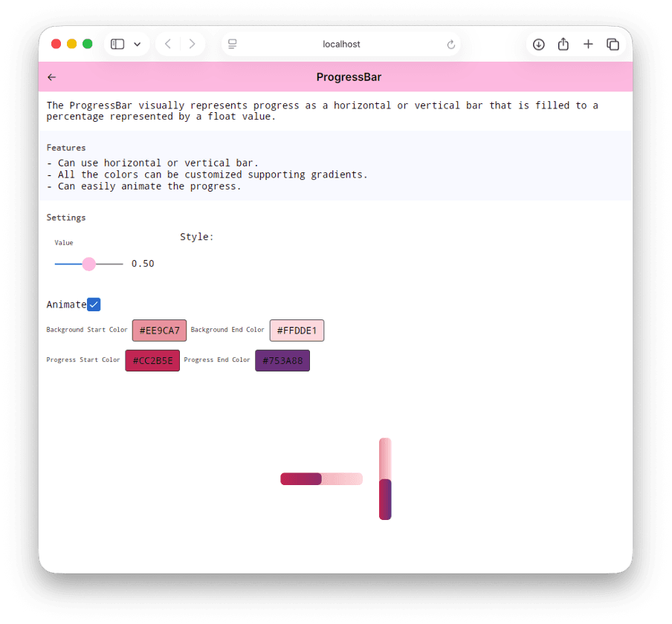Click the back arrow in the ProgressBar header
The width and height of the screenshot is (672, 624).
click(x=51, y=77)
